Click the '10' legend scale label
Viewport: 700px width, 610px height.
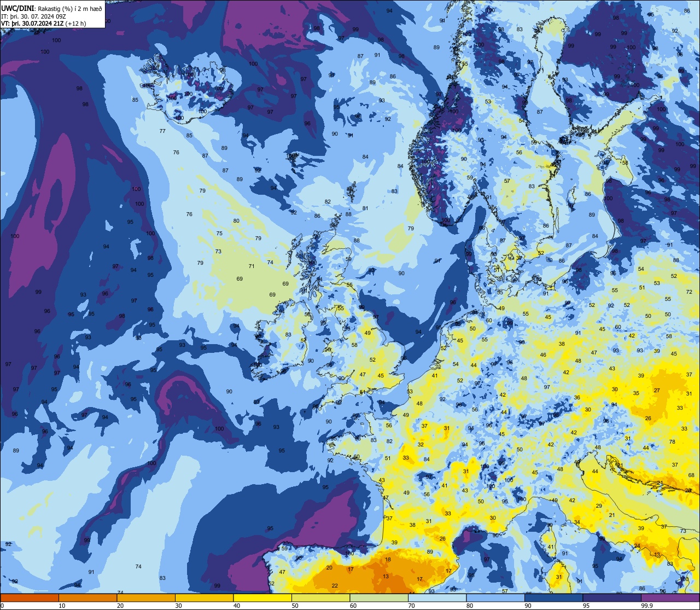(62, 606)
